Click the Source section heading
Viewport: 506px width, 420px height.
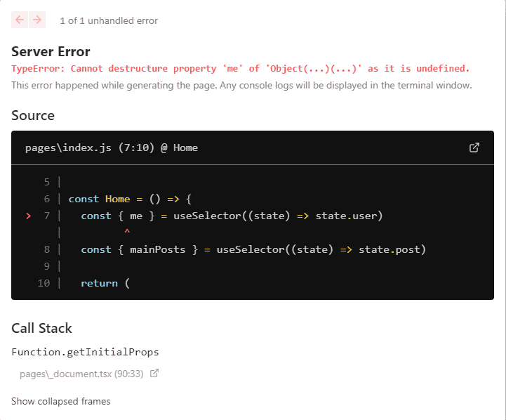pos(32,115)
